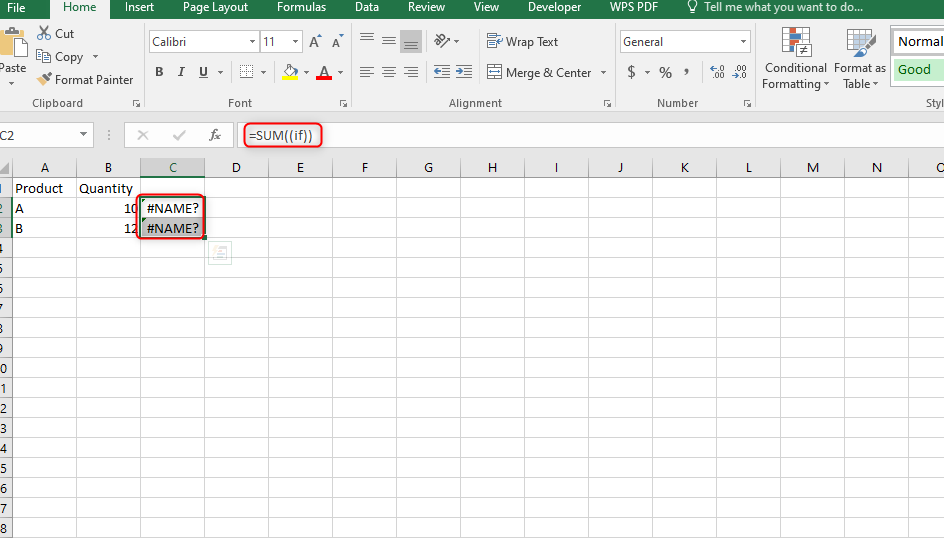Select column D header
Screen dimensions: 944x538
pos(236,167)
